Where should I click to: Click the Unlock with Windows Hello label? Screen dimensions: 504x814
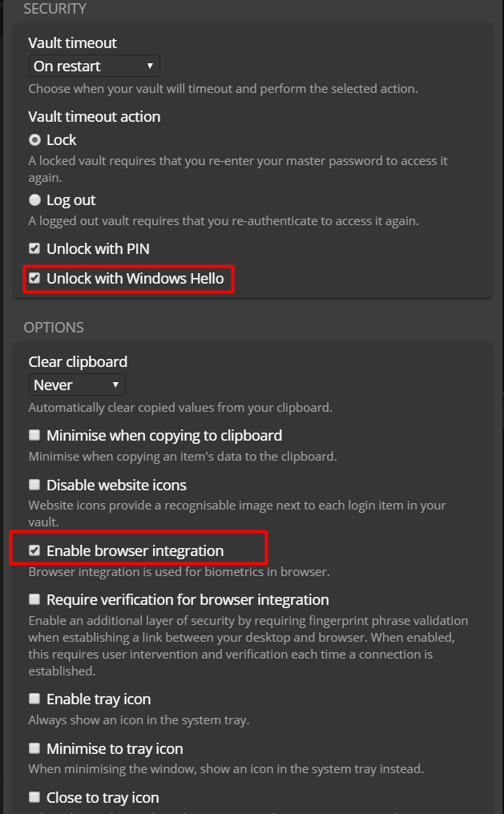click(x=135, y=278)
